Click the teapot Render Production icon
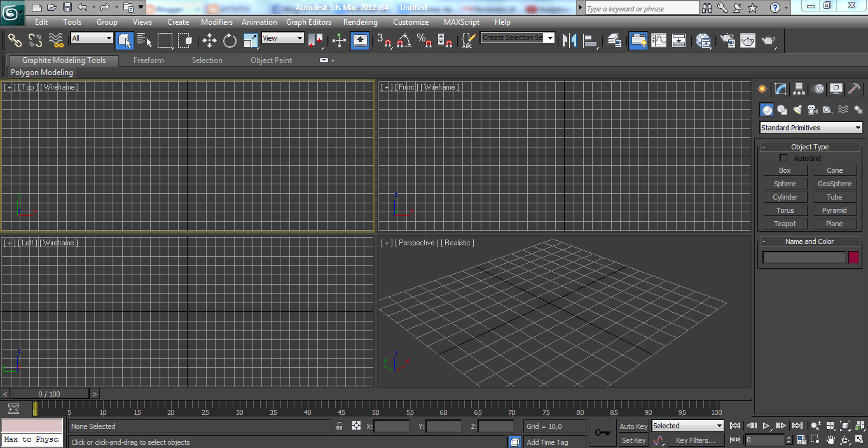868x448 pixels. 769,40
